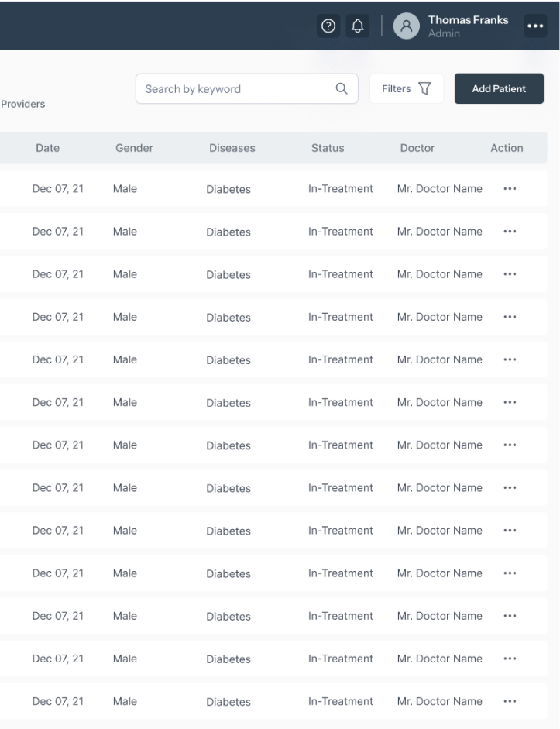
Task: Click the Diseases column header
Action: [x=232, y=148]
